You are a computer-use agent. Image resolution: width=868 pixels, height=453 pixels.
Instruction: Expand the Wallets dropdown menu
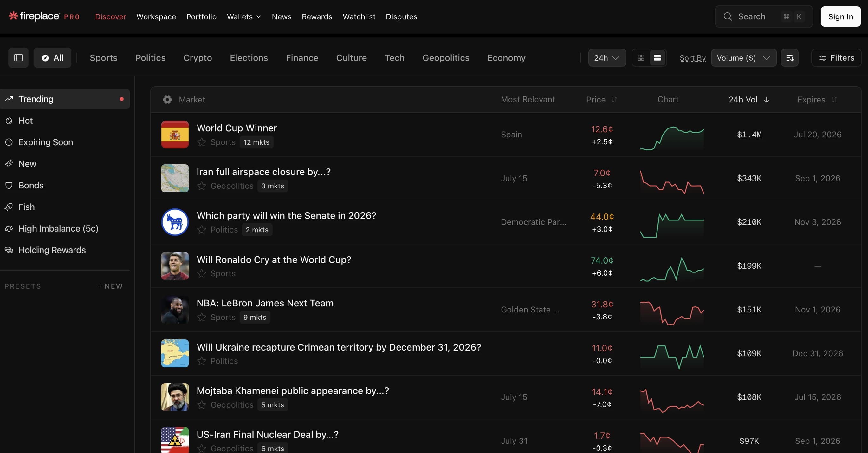coord(244,16)
